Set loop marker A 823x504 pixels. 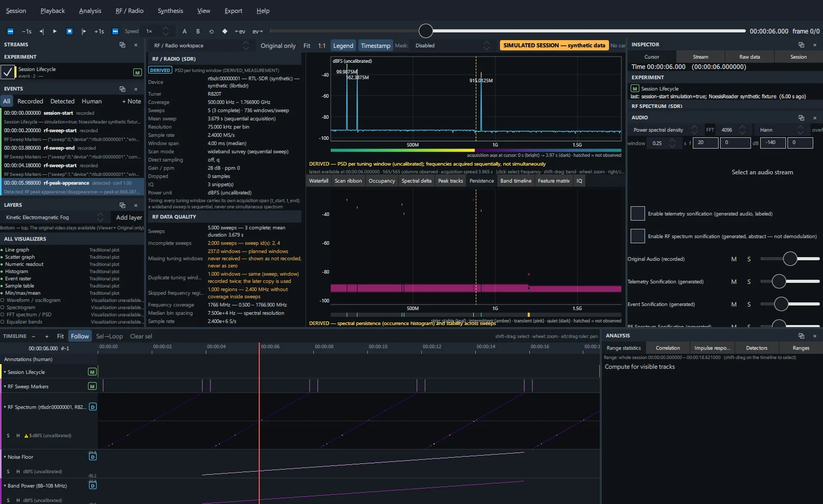tap(185, 31)
